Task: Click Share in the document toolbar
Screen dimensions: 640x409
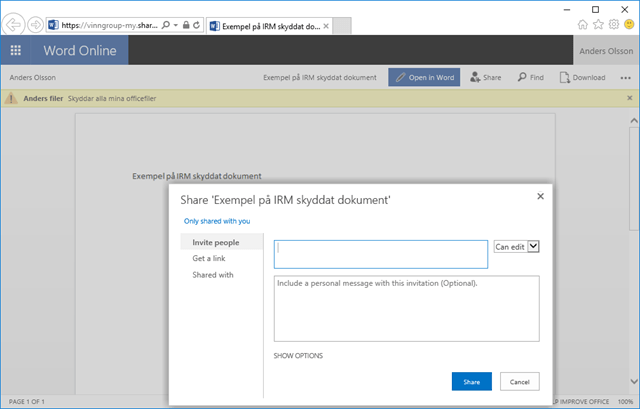Action: pos(485,77)
